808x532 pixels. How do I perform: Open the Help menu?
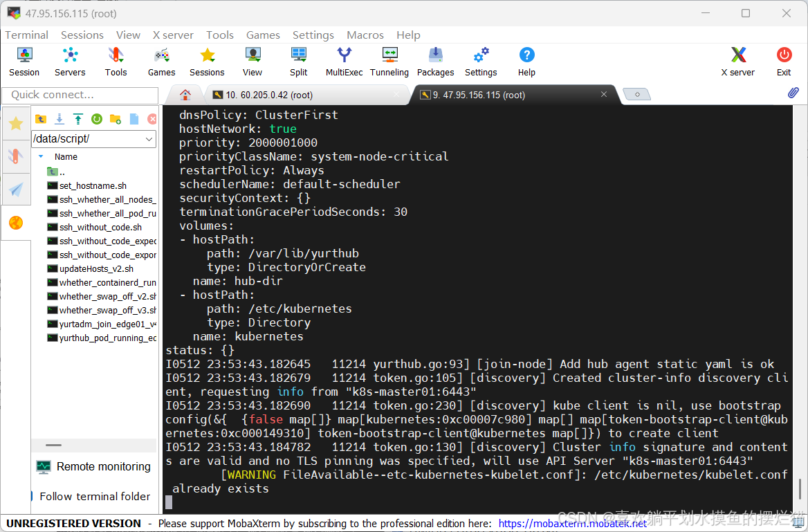tap(409, 35)
